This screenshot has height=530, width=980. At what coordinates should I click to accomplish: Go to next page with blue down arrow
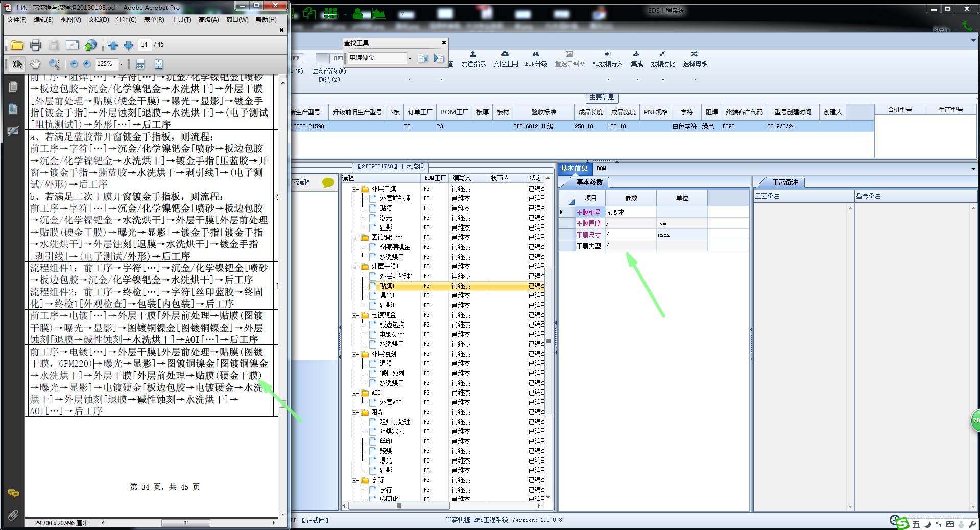(x=129, y=45)
